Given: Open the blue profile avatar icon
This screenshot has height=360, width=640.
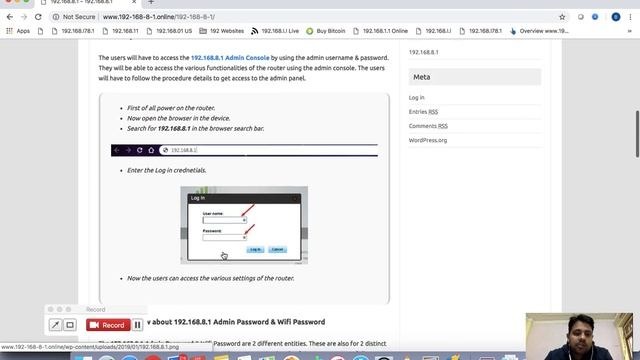Looking at the screenshot, I should pos(616,17).
